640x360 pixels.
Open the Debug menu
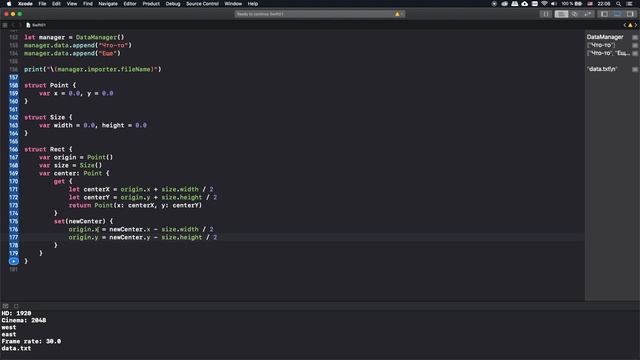coord(173,4)
